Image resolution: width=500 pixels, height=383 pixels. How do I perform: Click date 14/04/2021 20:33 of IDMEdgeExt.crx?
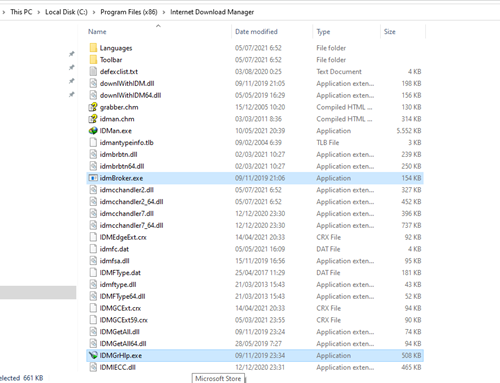pos(260,237)
